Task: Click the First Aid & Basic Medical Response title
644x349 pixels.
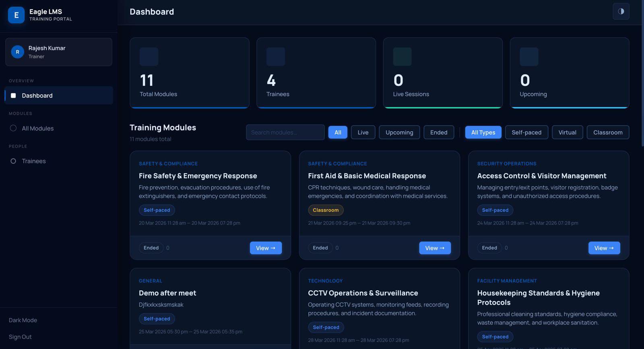Action: (367, 176)
